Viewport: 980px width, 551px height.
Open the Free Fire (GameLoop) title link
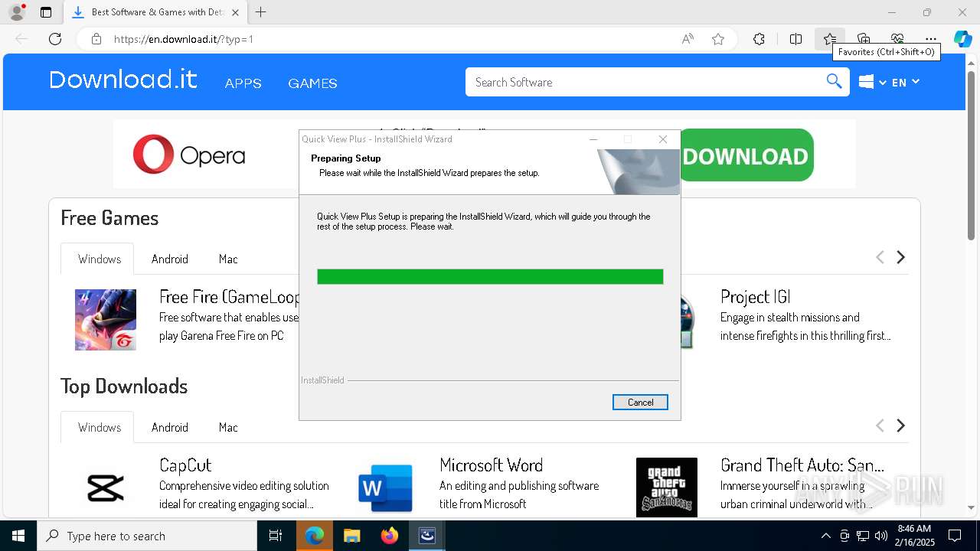[x=229, y=296]
